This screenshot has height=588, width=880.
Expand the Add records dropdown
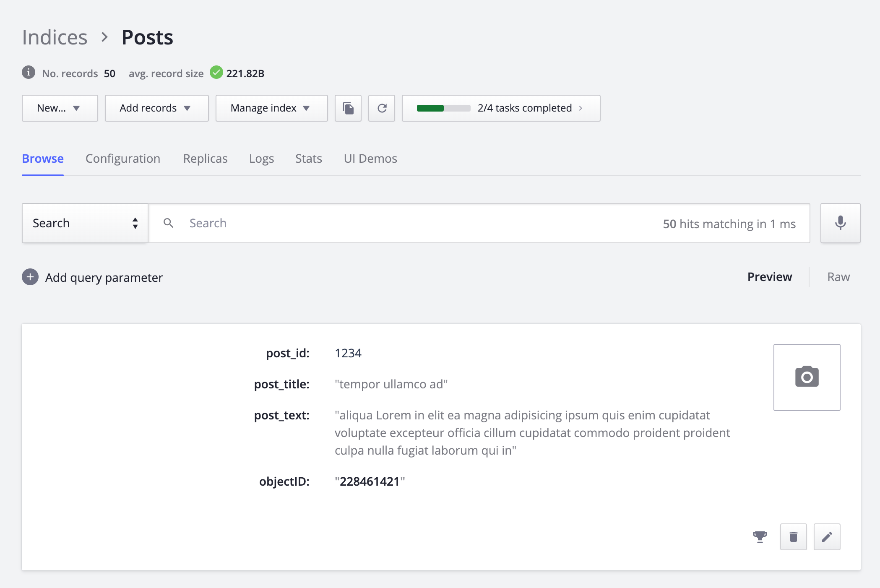coord(156,108)
